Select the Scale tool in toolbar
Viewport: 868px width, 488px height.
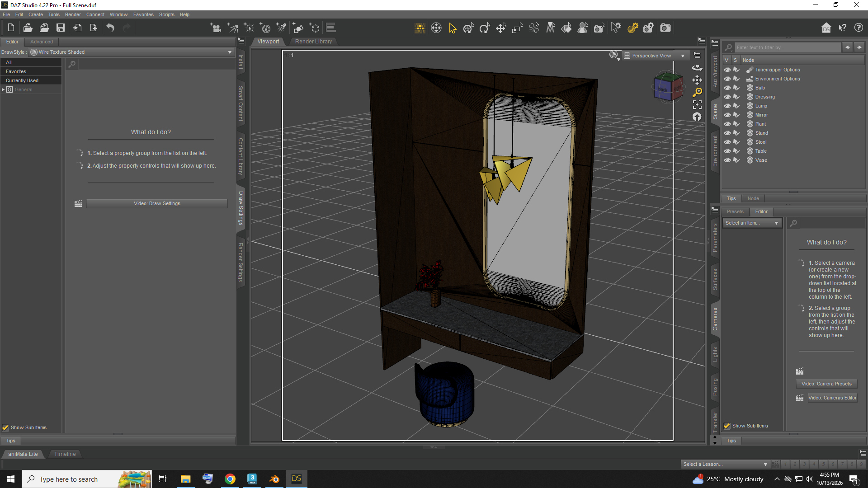517,28
